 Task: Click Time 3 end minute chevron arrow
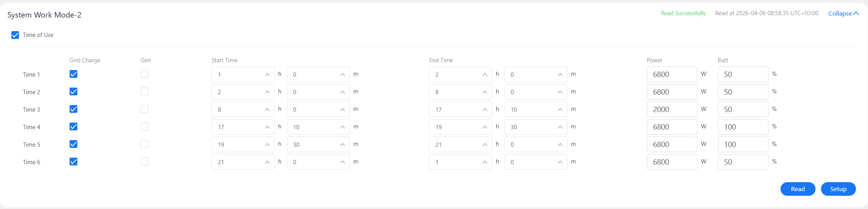[560, 110]
